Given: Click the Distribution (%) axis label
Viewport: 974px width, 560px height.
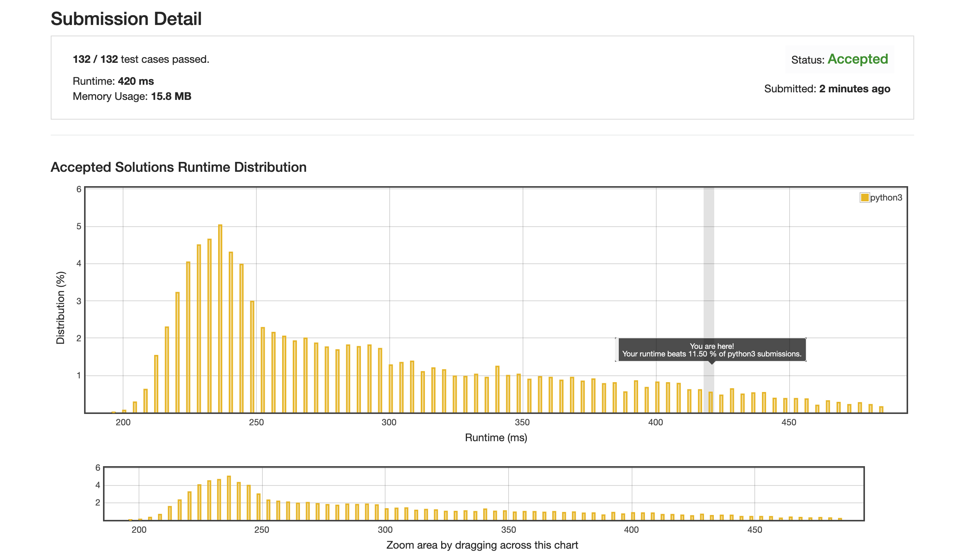Looking at the screenshot, I should [x=61, y=308].
